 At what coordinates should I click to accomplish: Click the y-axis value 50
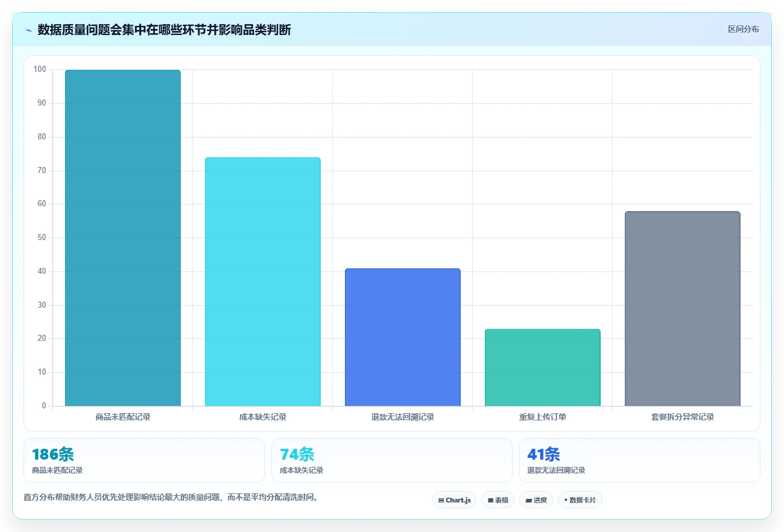42,238
